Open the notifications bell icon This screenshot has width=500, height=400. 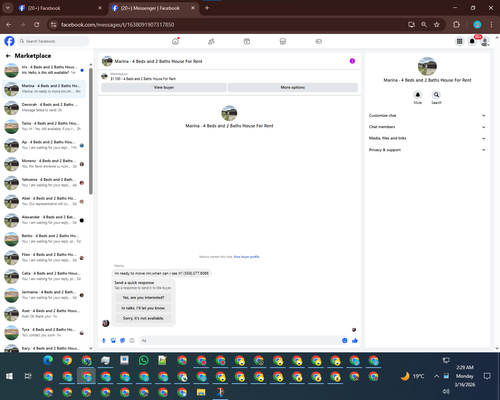click(x=472, y=41)
